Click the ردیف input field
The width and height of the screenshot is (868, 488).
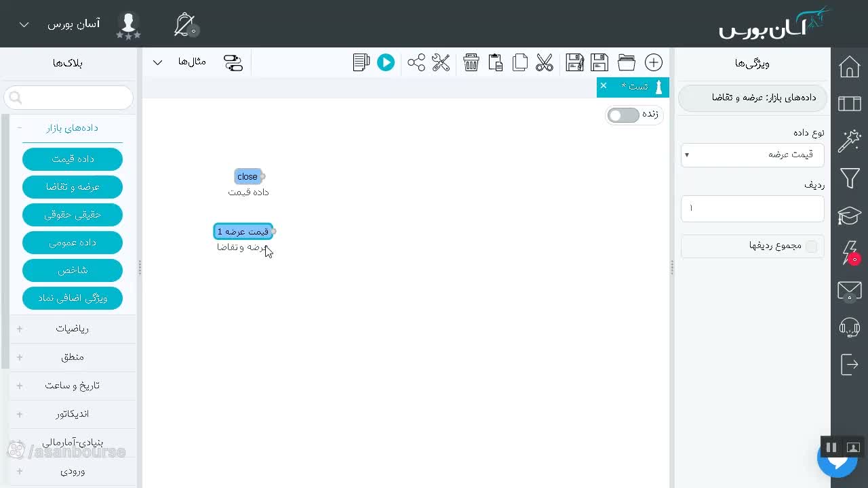(752, 208)
